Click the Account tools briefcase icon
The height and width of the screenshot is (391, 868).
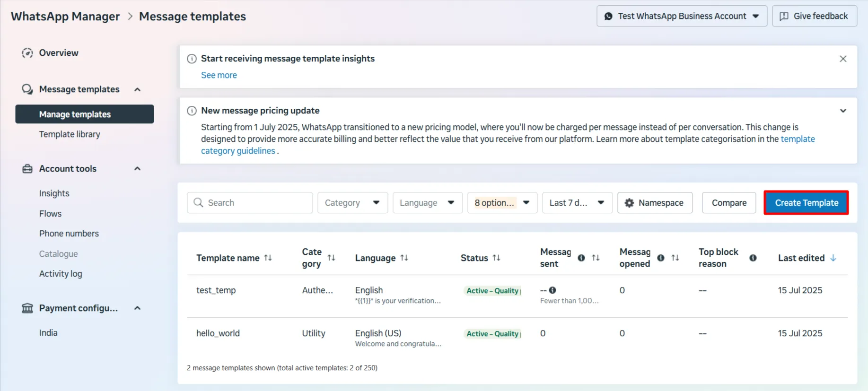pyautogui.click(x=27, y=169)
